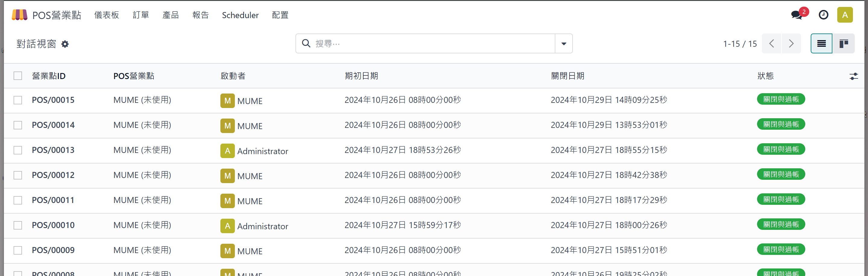Screen dimensions: 868x276
Task: Expand the search options dropdown arrow
Action: point(563,43)
